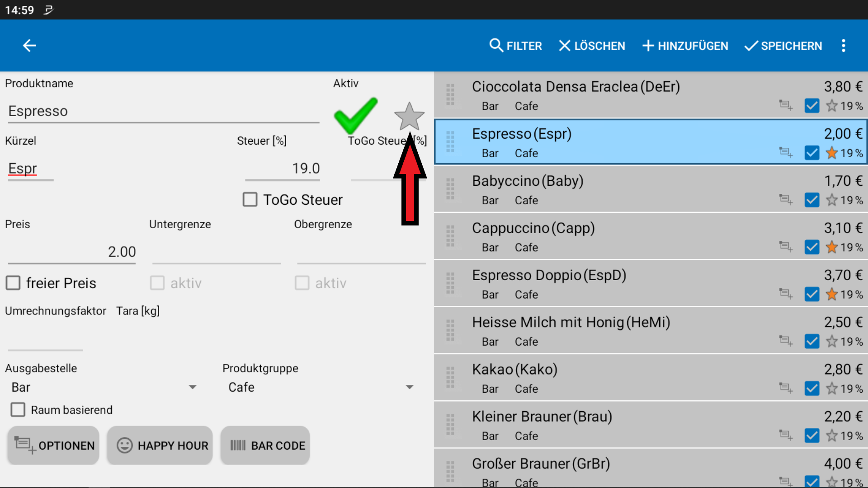The height and width of the screenshot is (488, 868).
Task: Open the FILTER search action
Action: click(x=515, y=46)
